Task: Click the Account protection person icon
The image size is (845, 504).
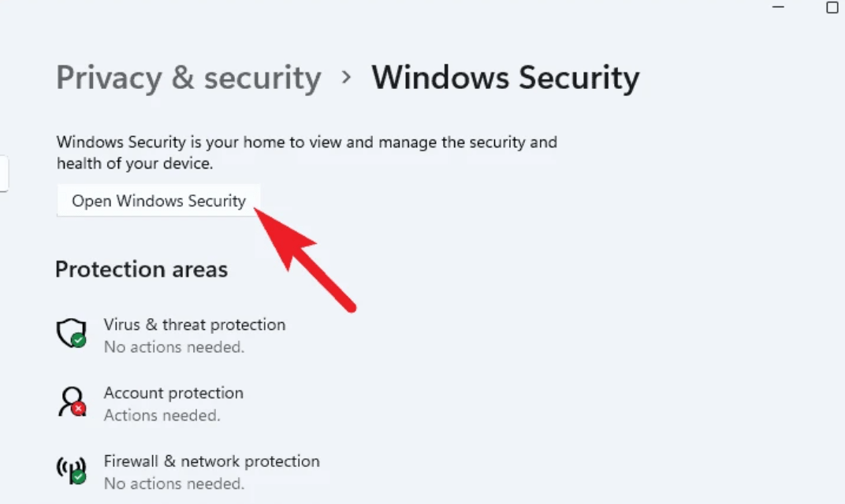Action: tap(71, 400)
